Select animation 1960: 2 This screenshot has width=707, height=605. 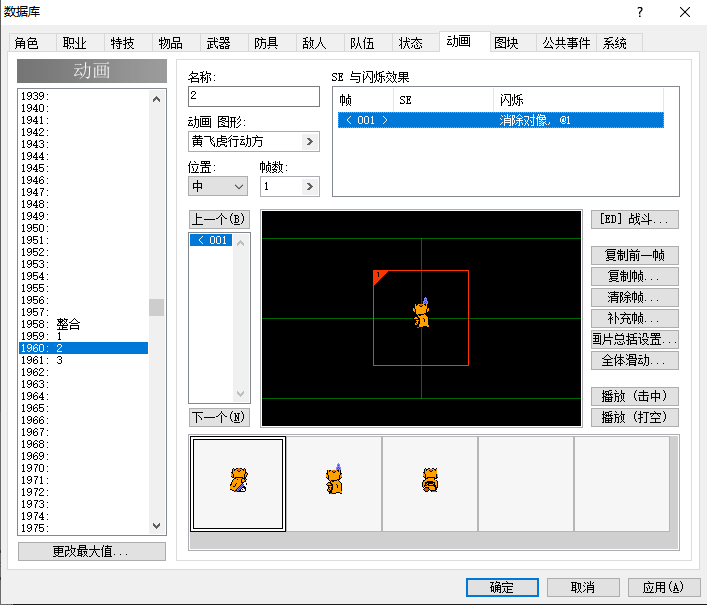click(x=83, y=348)
